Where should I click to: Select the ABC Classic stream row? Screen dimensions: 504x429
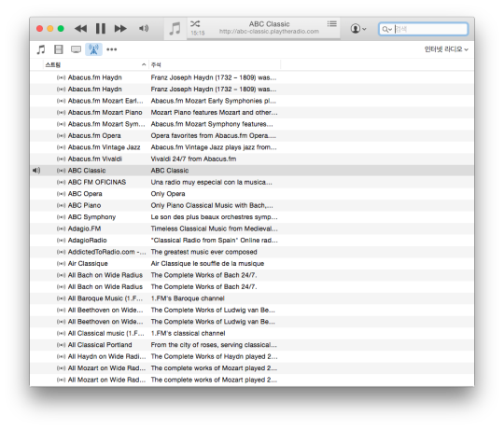click(x=252, y=171)
